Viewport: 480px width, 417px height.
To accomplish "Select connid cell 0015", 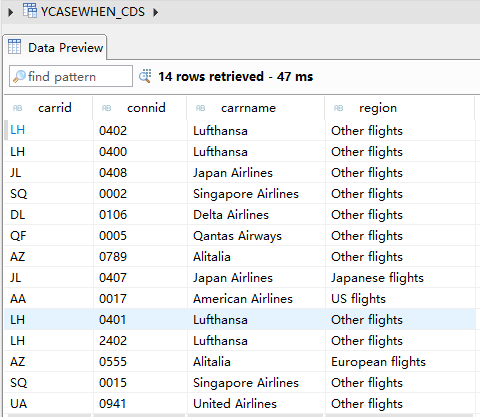I will click(x=140, y=383).
